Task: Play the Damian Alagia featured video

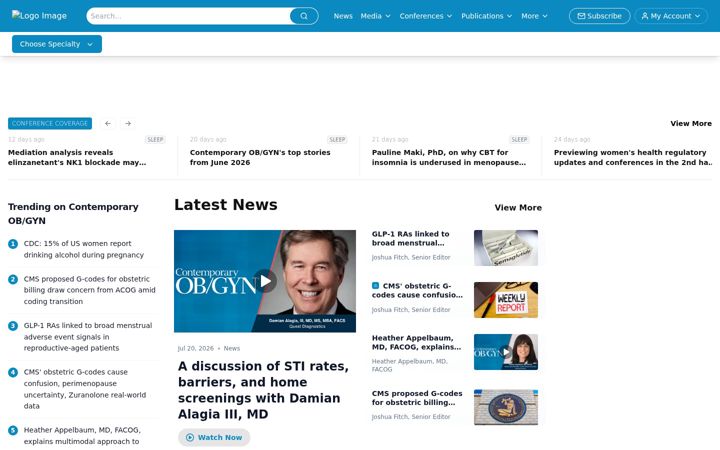Action: coord(265,281)
